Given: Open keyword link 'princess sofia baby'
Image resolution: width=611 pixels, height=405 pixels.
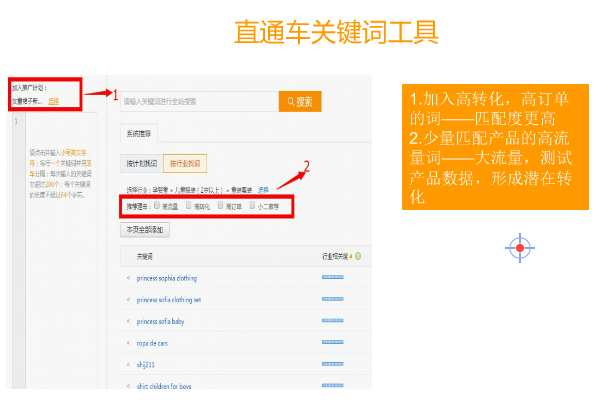Looking at the screenshot, I should click(160, 321).
